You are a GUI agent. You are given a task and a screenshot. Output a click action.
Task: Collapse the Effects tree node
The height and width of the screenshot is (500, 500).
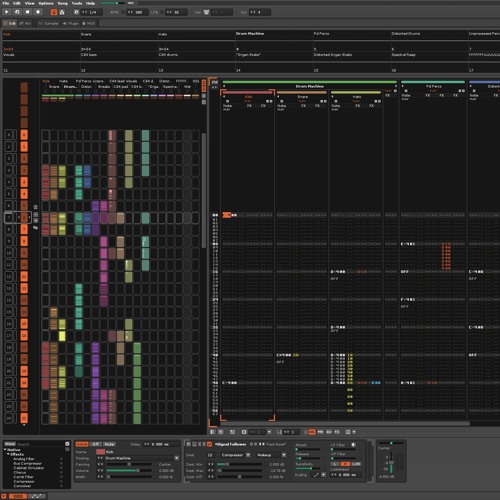tap(8, 454)
